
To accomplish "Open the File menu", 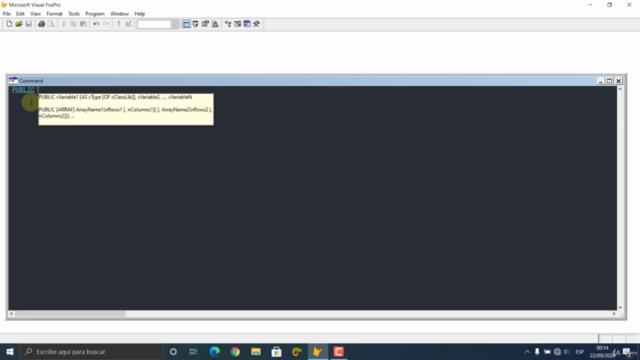I will click(7, 14).
